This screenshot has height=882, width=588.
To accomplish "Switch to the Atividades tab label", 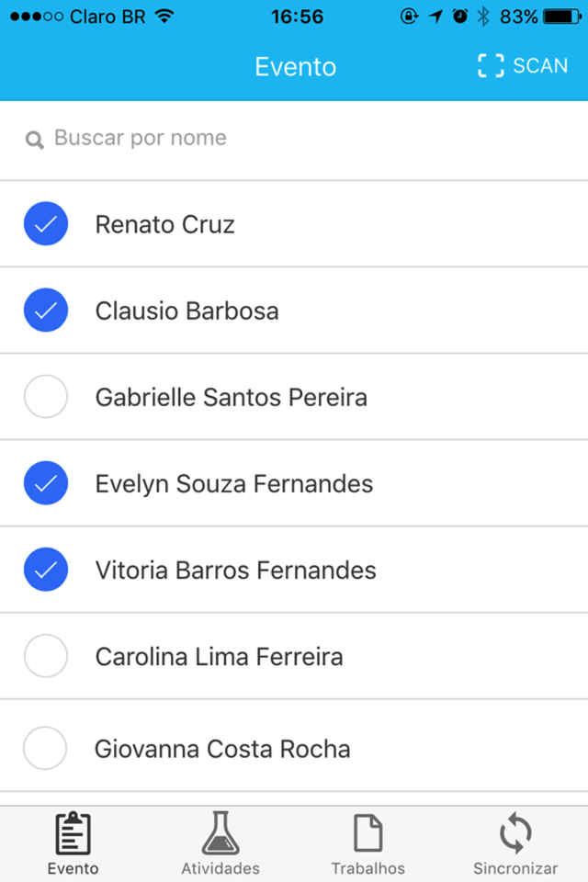I will (220, 868).
